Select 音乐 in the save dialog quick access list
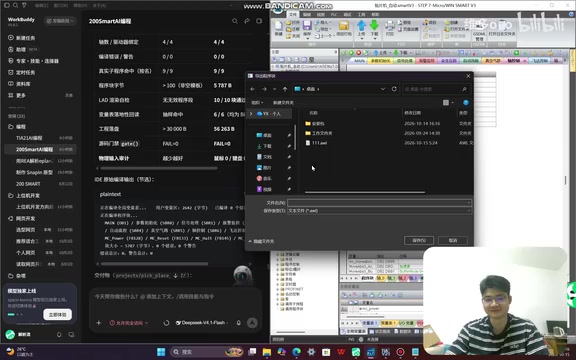576x360 pixels. [x=267, y=179]
